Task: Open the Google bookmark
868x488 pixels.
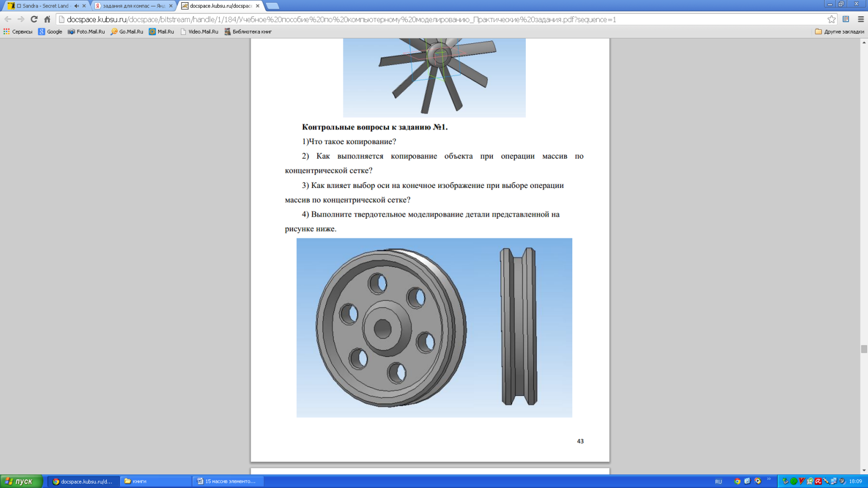Action: click(50, 32)
